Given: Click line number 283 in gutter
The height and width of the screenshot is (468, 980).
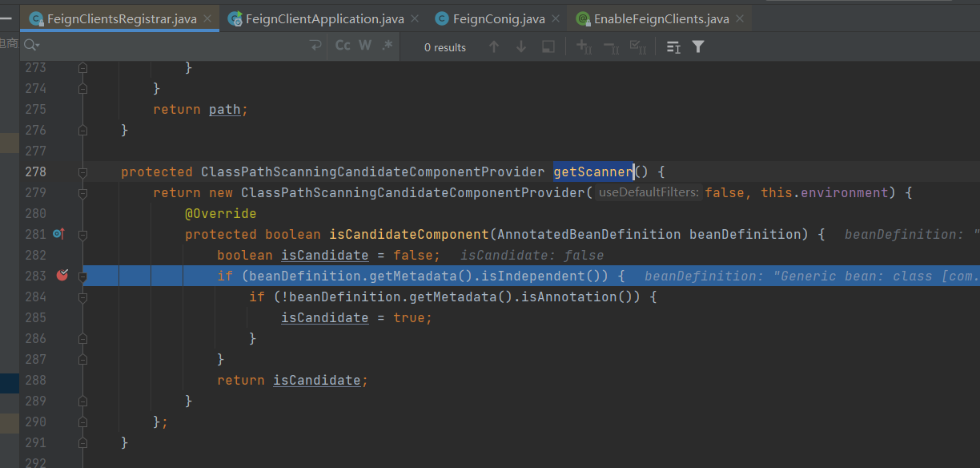Looking at the screenshot, I should pyautogui.click(x=36, y=276).
